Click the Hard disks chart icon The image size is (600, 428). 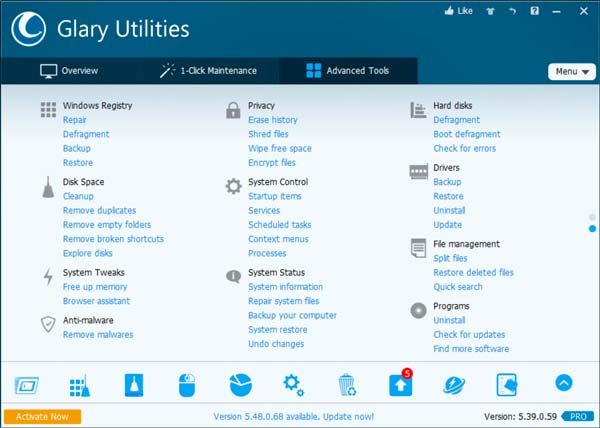click(x=418, y=110)
